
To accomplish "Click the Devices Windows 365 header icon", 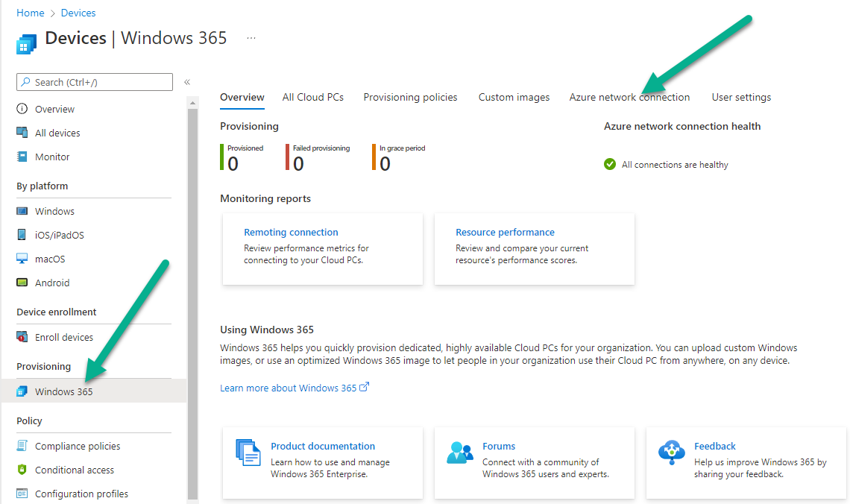I will (26, 44).
